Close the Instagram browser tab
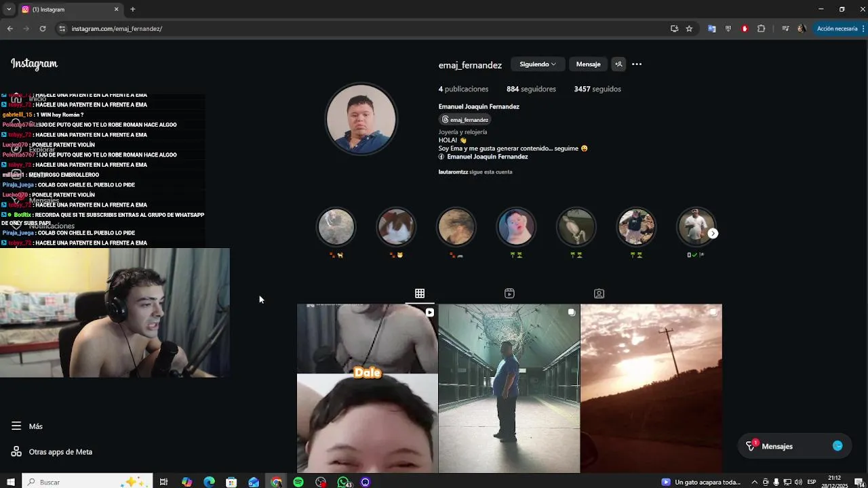 tap(116, 9)
